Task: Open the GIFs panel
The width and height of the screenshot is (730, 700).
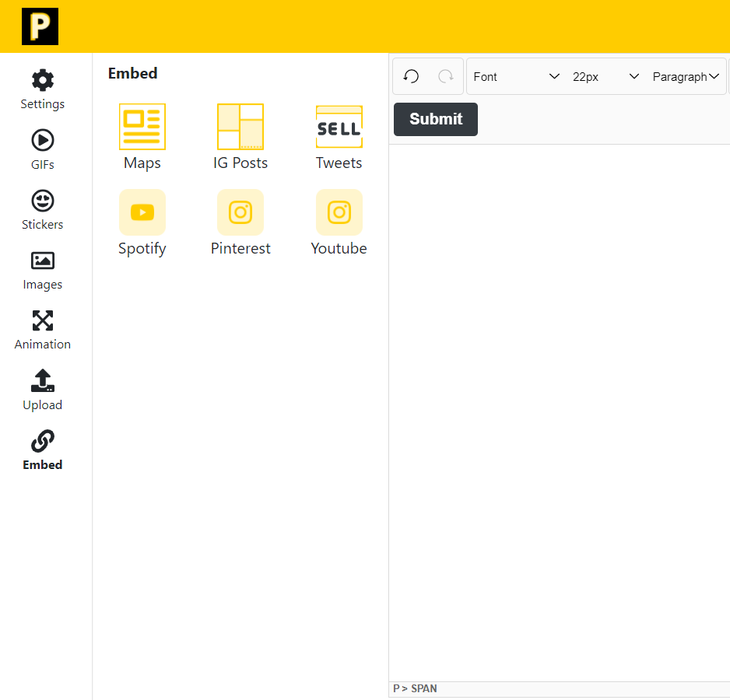Action: pyautogui.click(x=42, y=150)
